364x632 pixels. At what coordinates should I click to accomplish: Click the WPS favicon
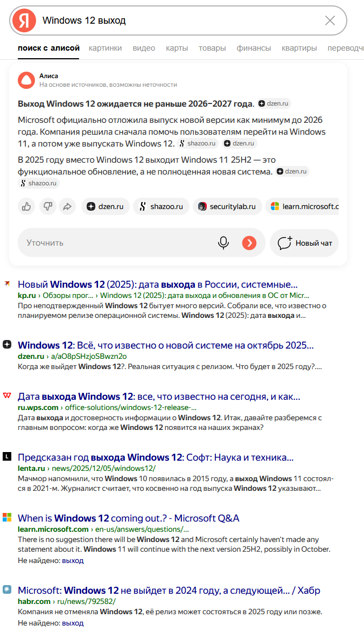7,395
